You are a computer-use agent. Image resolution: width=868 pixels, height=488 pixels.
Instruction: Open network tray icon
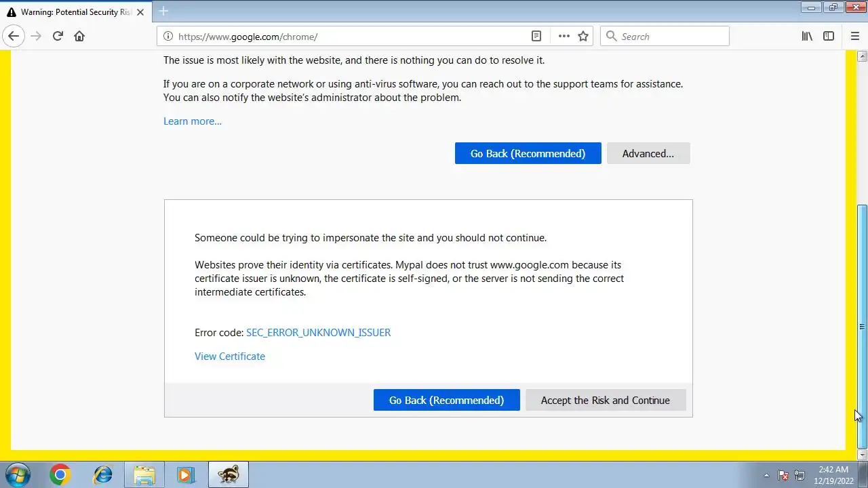point(800,476)
